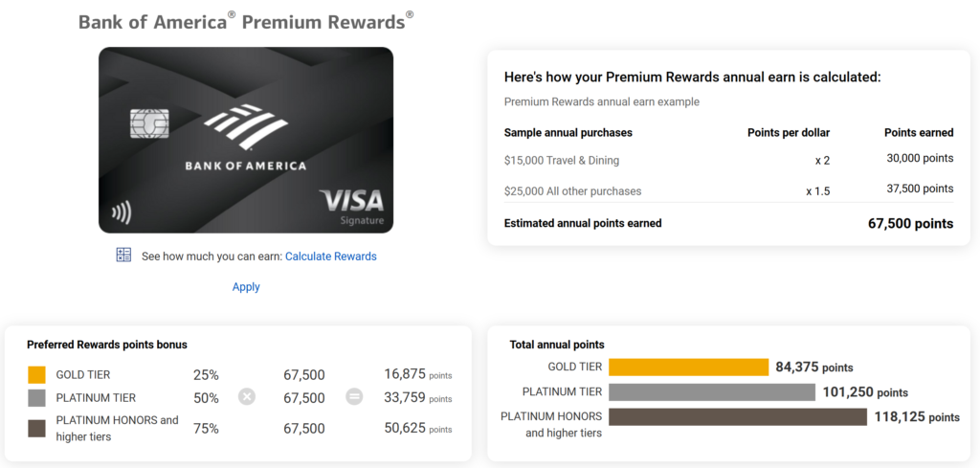The height and width of the screenshot is (468, 980).
Task: Click the Estimated annual points earned row
Action: 728,224
